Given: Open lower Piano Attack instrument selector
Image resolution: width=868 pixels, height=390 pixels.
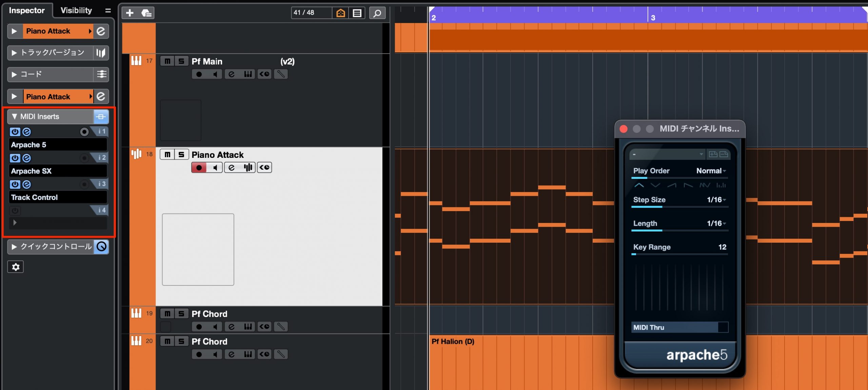Looking at the screenshot, I should [58, 97].
